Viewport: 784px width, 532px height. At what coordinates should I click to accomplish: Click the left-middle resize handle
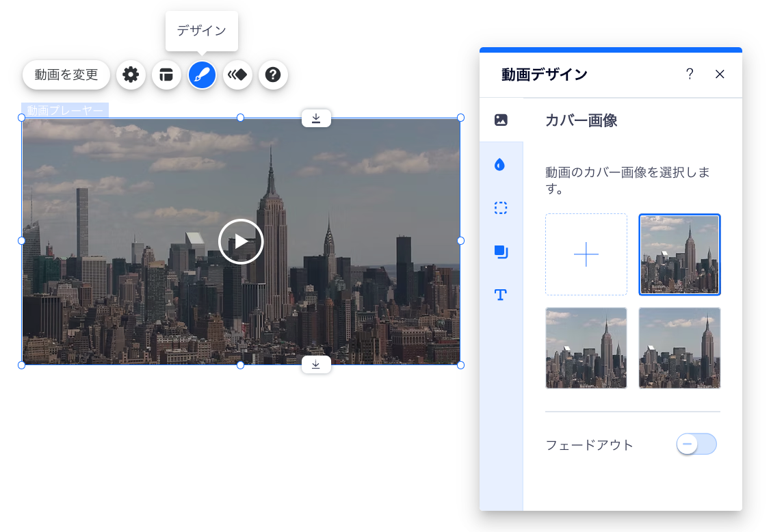[21, 241]
